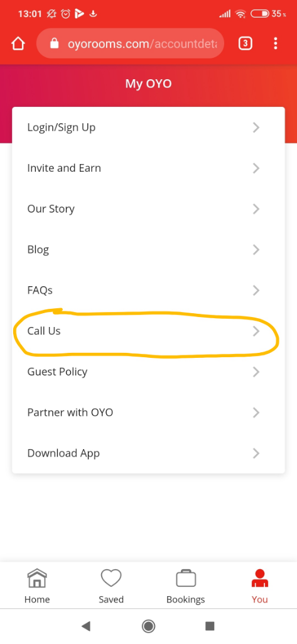Expand the Invite and Earn chevron
This screenshot has height=644, width=297.
(x=256, y=168)
